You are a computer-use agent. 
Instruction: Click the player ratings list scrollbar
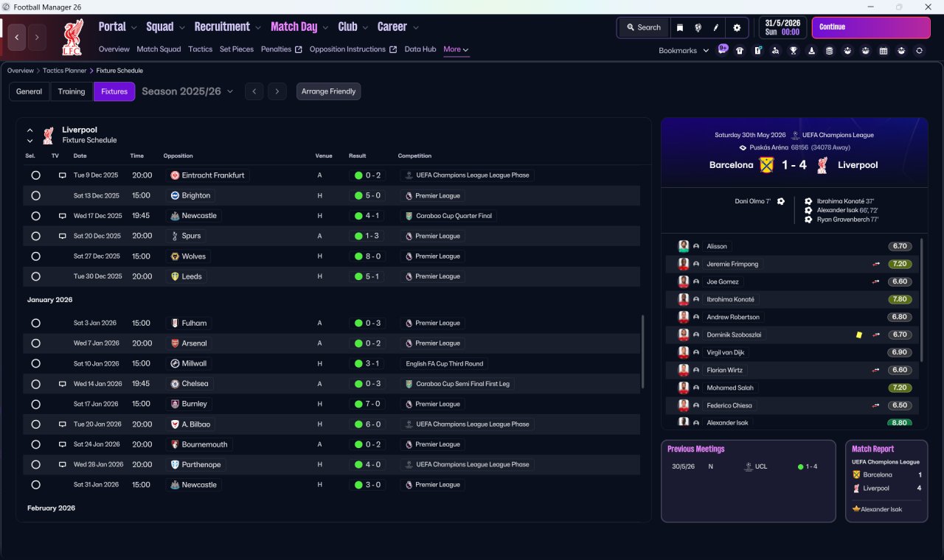[922, 299]
